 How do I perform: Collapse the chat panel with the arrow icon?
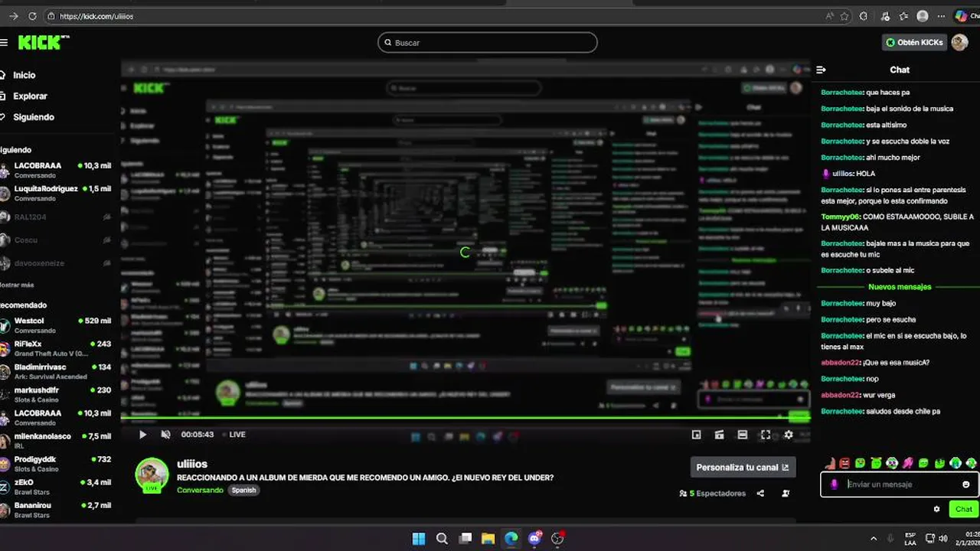click(821, 70)
